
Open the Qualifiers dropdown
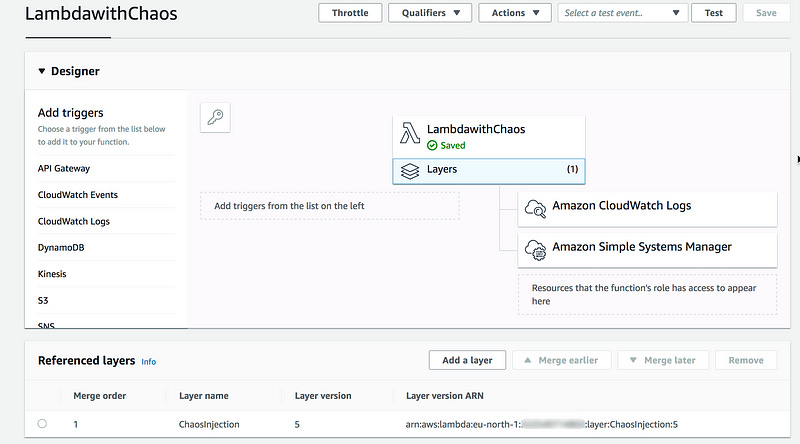click(x=430, y=13)
